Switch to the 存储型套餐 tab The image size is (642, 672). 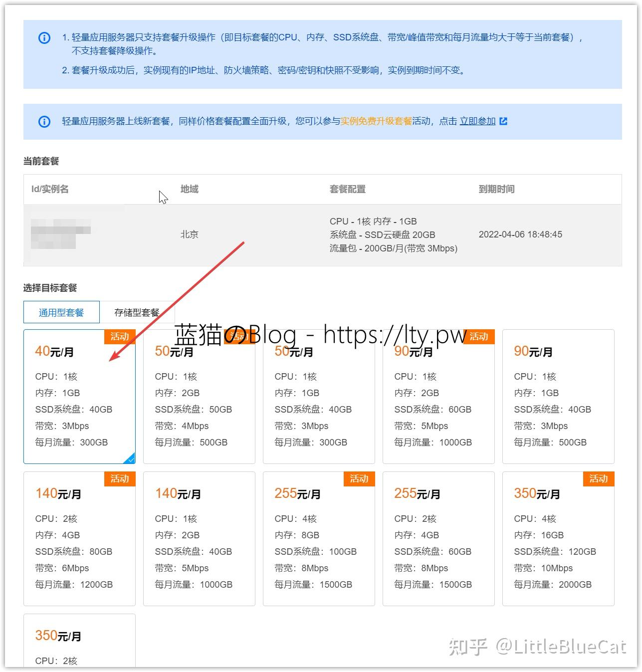coord(137,312)
